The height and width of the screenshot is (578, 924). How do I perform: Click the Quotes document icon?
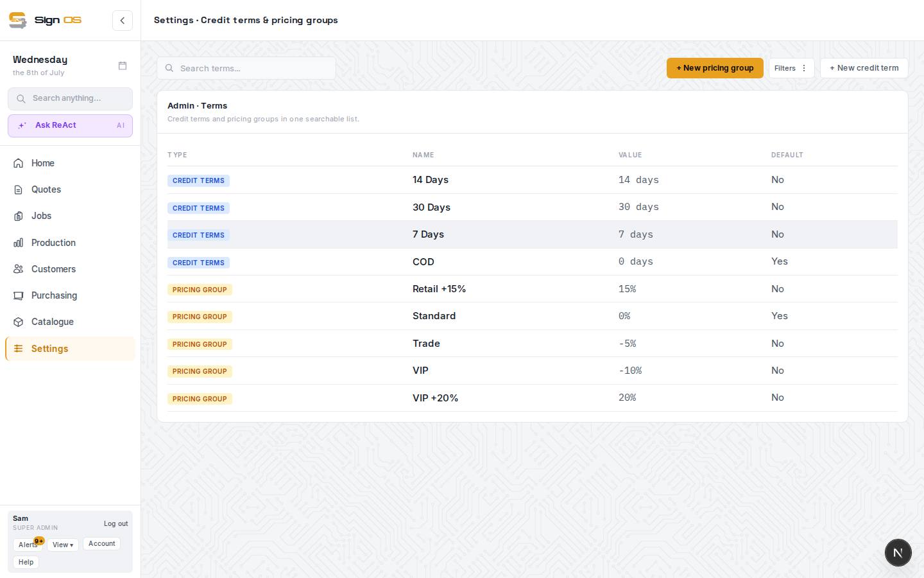click(x=19, y=189)
